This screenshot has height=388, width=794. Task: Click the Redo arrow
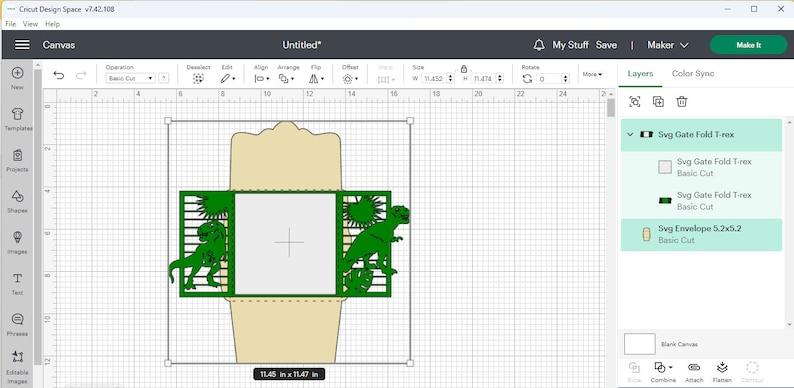click(81, 76)
